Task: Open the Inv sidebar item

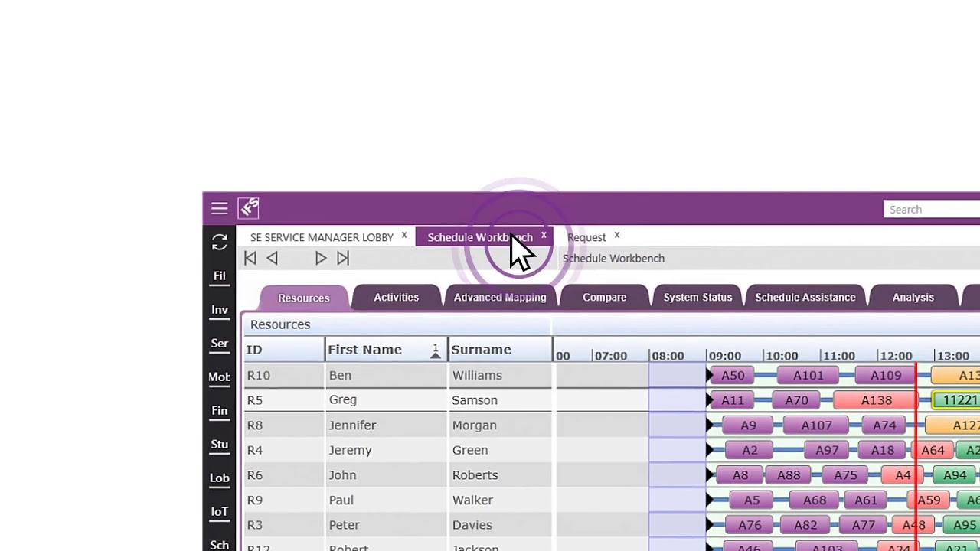Action: 220,309
